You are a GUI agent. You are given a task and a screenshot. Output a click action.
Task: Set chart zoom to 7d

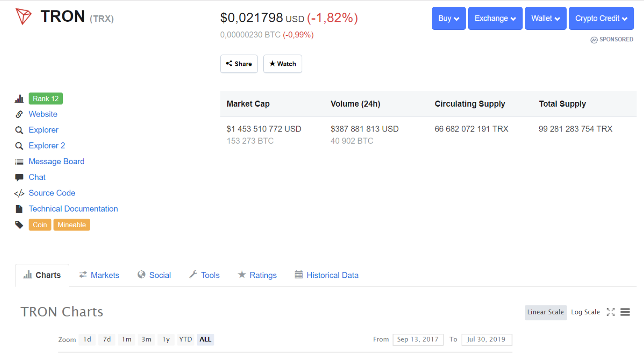(x=107, y=339)
